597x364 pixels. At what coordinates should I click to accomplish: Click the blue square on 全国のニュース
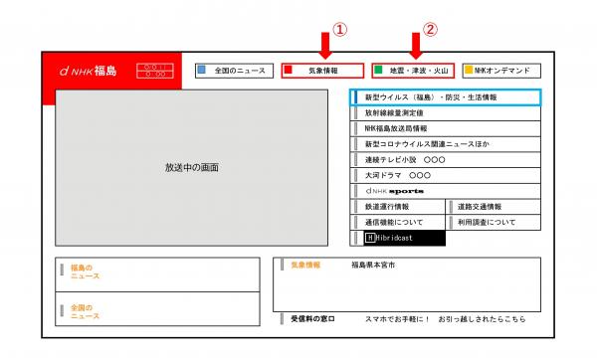[202, 70]
